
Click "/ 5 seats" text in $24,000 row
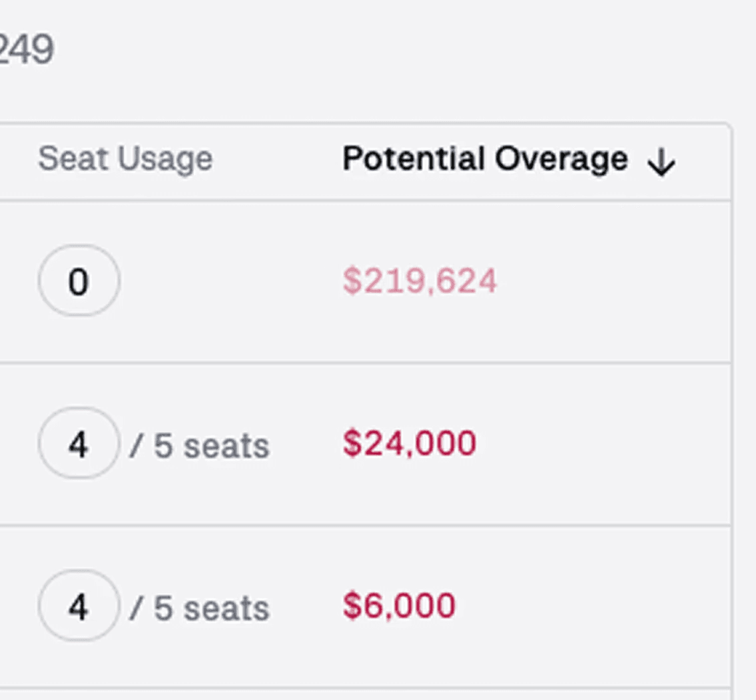point(200,445)
